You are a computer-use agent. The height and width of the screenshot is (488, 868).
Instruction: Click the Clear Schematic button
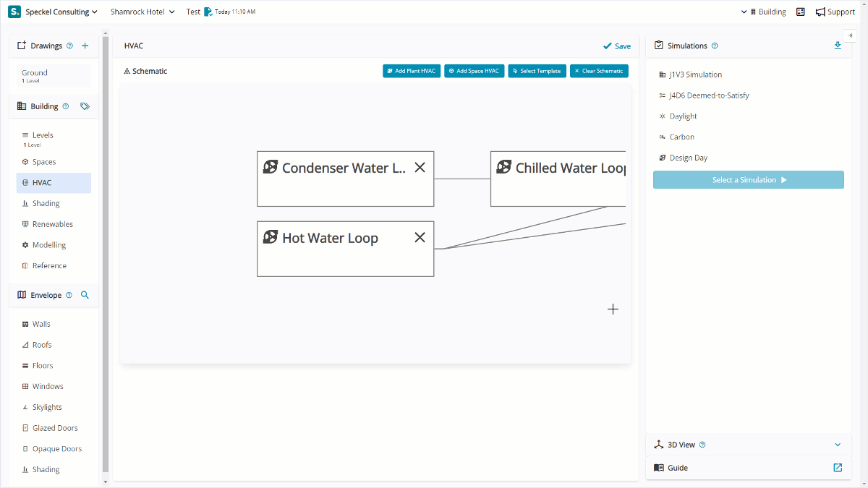[599, 71]
